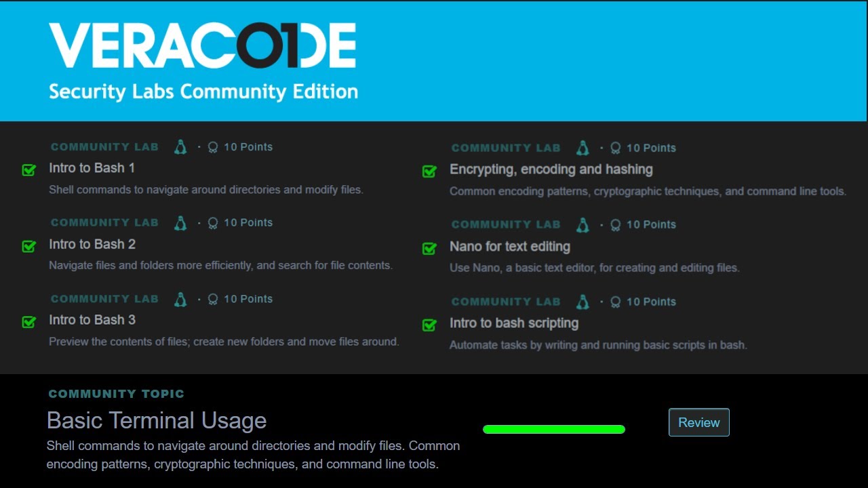Click 10 Points text above Encrypting, encoding and hashing
The image size is (868, 488).
pos(651,148)
